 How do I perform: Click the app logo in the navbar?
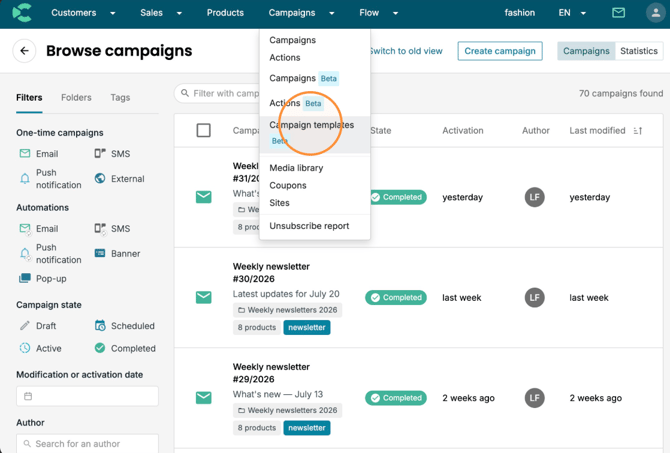pos(22,13)
